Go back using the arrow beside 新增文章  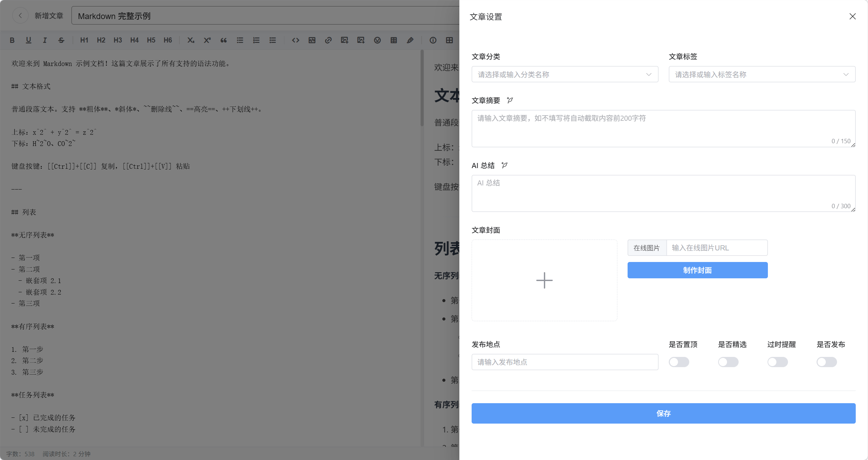click(20, 16)
